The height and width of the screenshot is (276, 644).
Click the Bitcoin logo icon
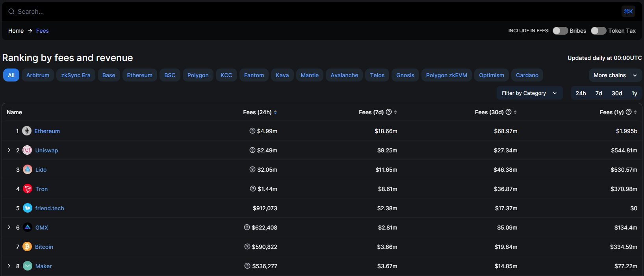pyautogui.click(x=27, y=246)
